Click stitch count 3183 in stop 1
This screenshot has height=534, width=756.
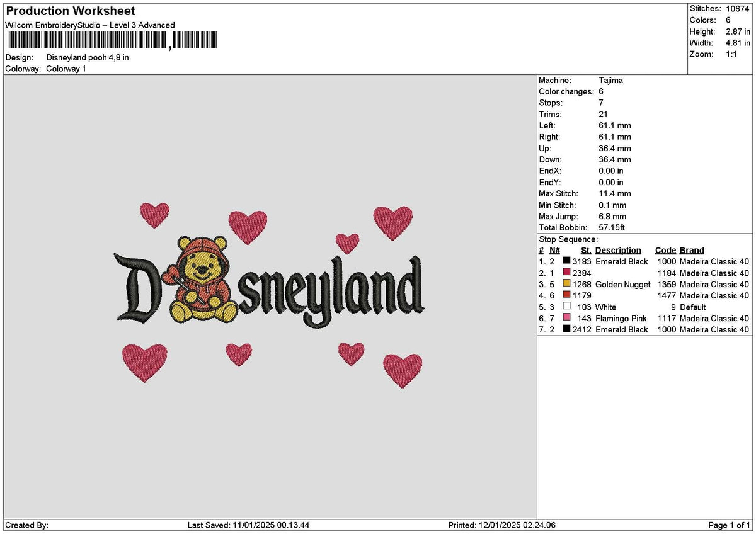(581, 261)
